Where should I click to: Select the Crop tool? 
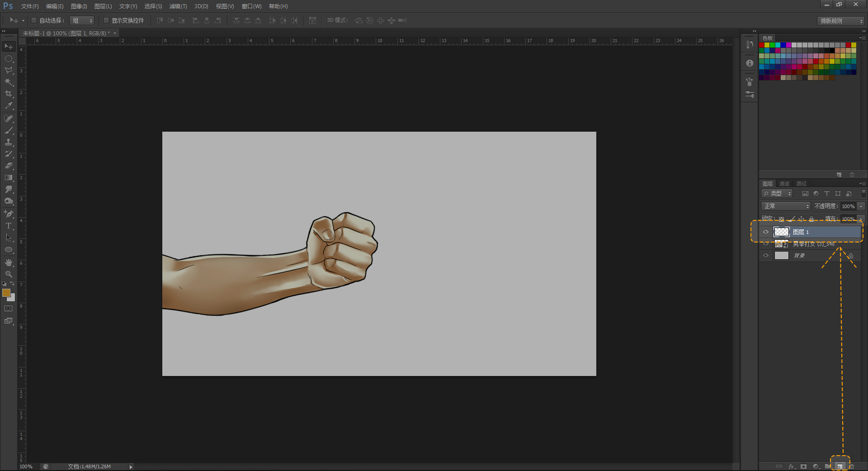[x=9, y=94]
